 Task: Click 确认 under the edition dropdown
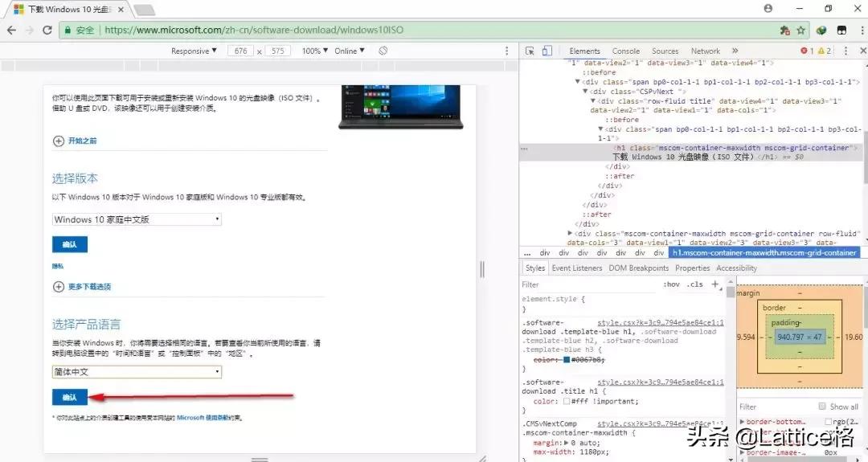point(70,244)
